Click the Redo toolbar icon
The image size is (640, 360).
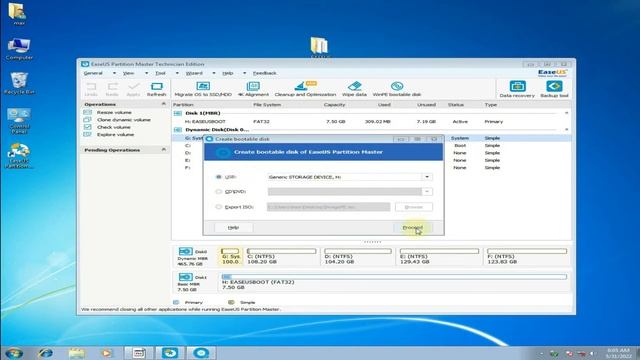(x=112, y=89)
